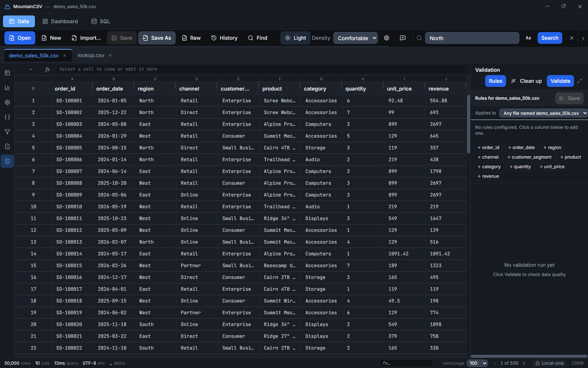Open the curly braces JSON sidebar icon

point(7,117)
